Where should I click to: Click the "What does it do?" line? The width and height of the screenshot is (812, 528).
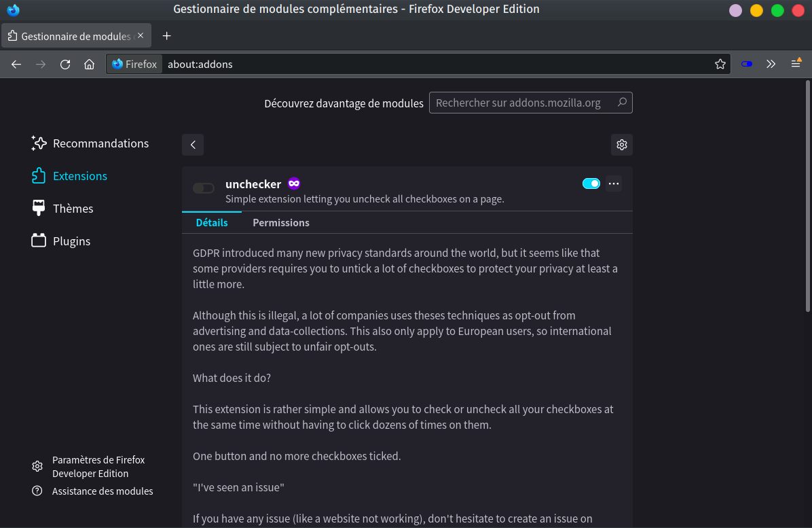point(232,378)
